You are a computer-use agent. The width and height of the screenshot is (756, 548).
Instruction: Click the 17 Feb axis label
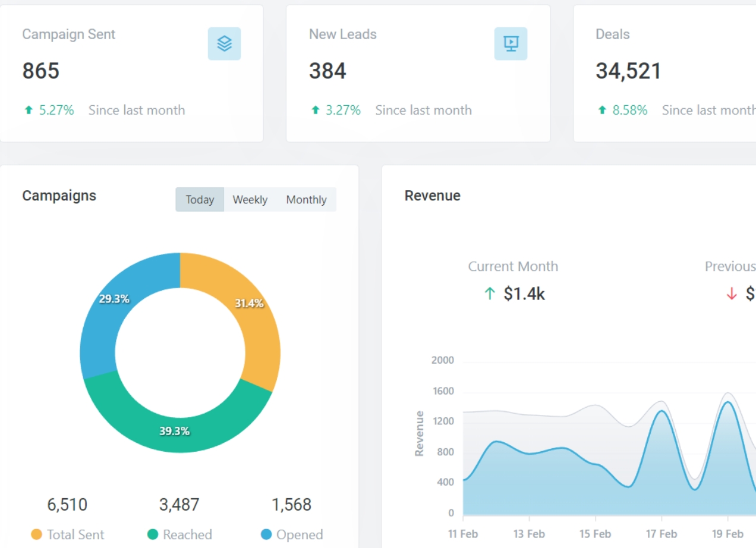661,534
